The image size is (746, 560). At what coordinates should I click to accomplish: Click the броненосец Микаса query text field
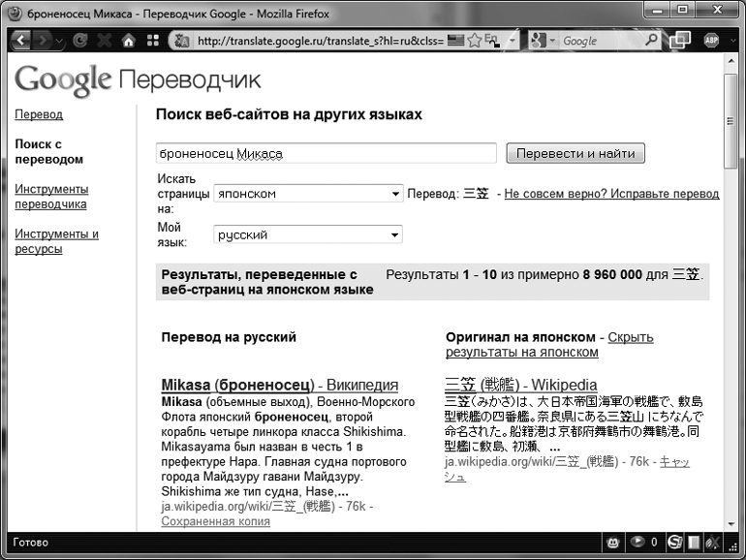[x=326, y=153]
